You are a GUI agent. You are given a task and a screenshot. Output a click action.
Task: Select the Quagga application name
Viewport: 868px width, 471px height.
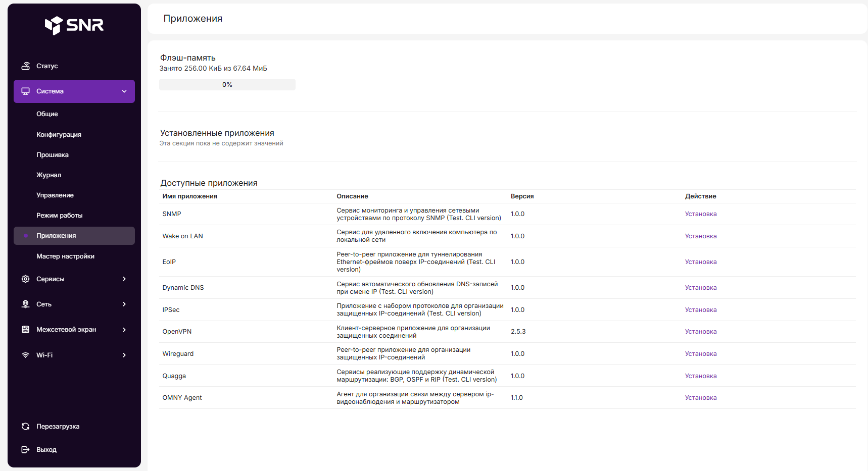(174, 376)
